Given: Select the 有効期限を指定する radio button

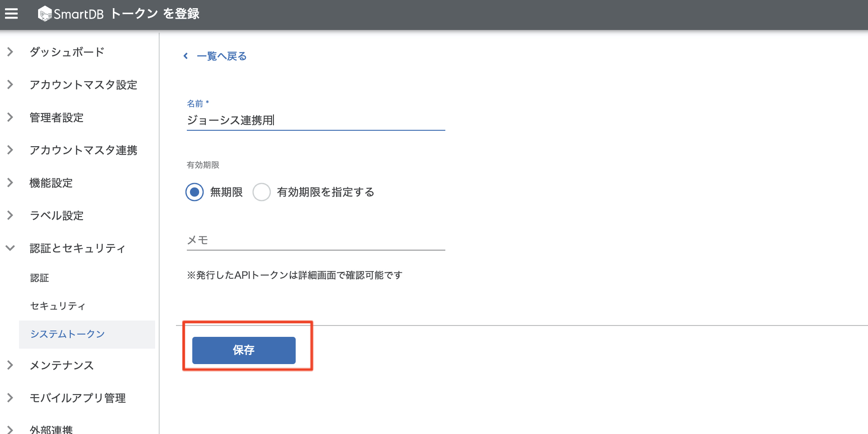Looking at the screenshot, I should click(262, 192).
